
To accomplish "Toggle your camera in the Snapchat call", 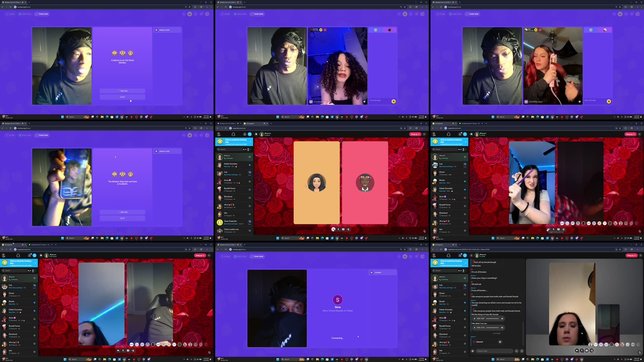I will 577,351.
